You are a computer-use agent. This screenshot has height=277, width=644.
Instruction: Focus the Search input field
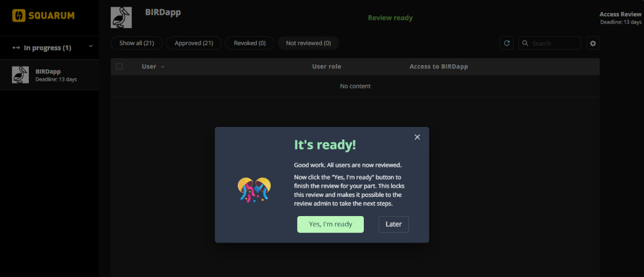coord(550,43)
